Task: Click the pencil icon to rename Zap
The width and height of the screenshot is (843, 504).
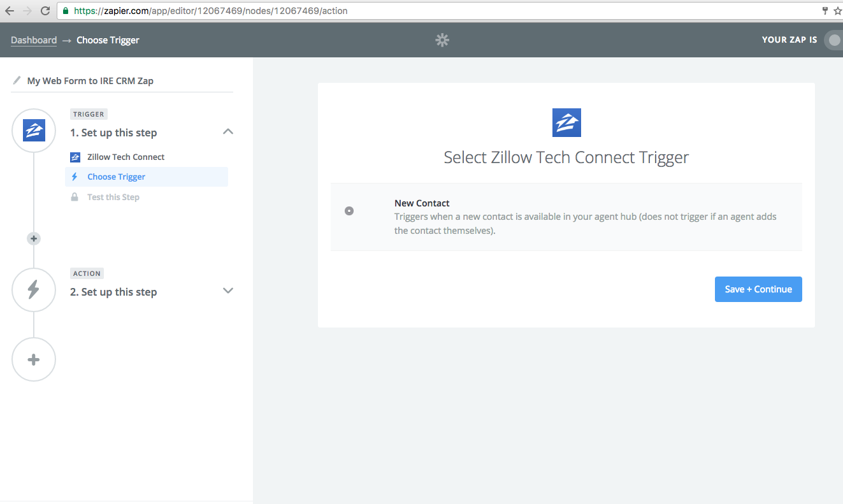Action: (17, 81)
